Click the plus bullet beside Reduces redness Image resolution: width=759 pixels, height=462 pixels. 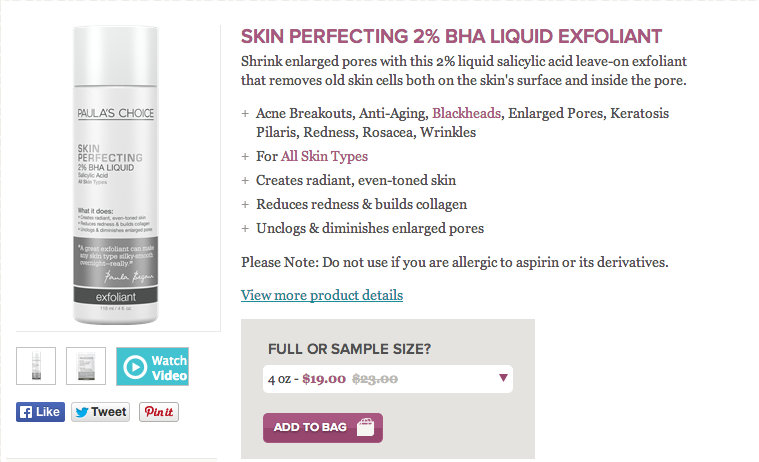(x=246, y=205)
